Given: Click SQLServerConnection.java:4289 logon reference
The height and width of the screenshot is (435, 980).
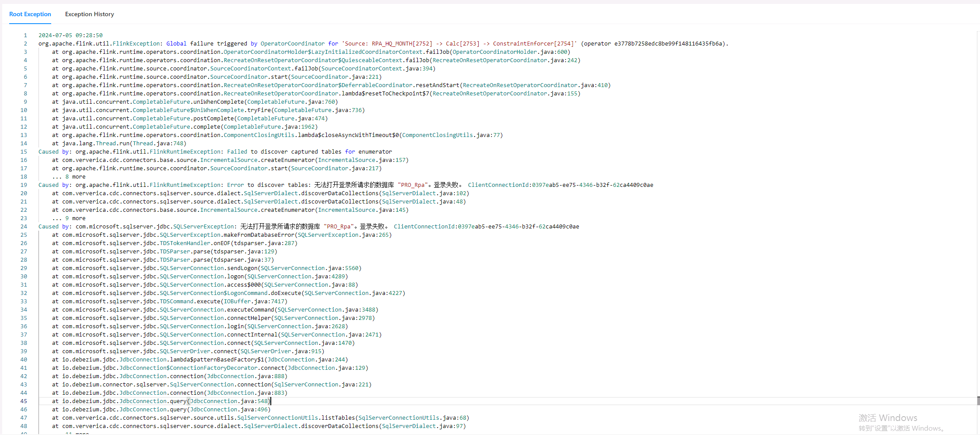Looking at the screenshot, I should [296, 277].
